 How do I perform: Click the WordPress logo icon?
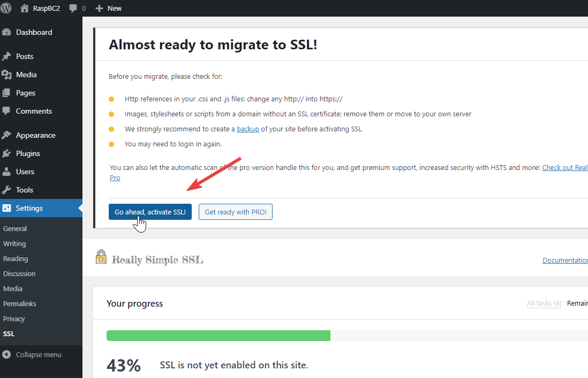pyautogui.click(x=6, y=8)
